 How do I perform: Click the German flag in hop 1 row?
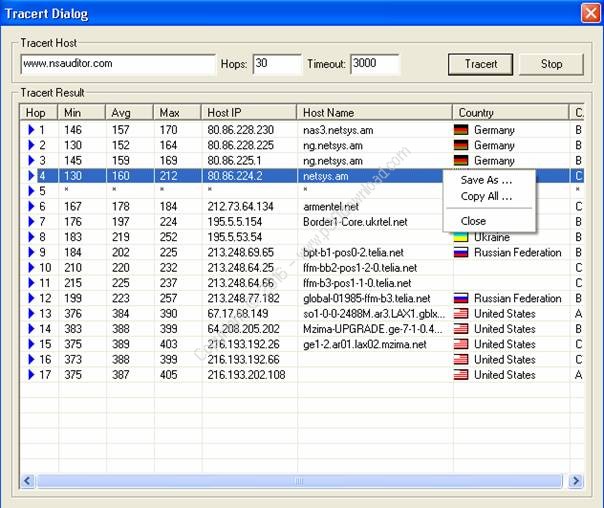click(x=461, y=130)
